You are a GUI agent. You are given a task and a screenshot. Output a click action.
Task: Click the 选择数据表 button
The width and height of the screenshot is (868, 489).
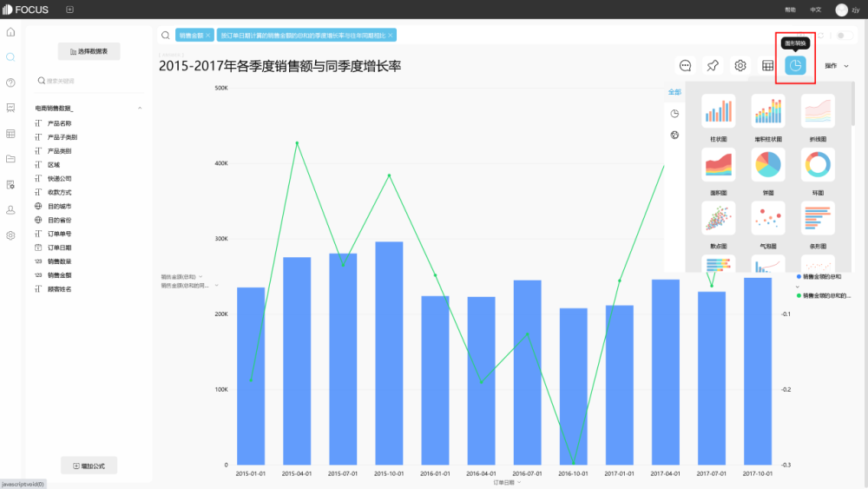coord(89,51)
